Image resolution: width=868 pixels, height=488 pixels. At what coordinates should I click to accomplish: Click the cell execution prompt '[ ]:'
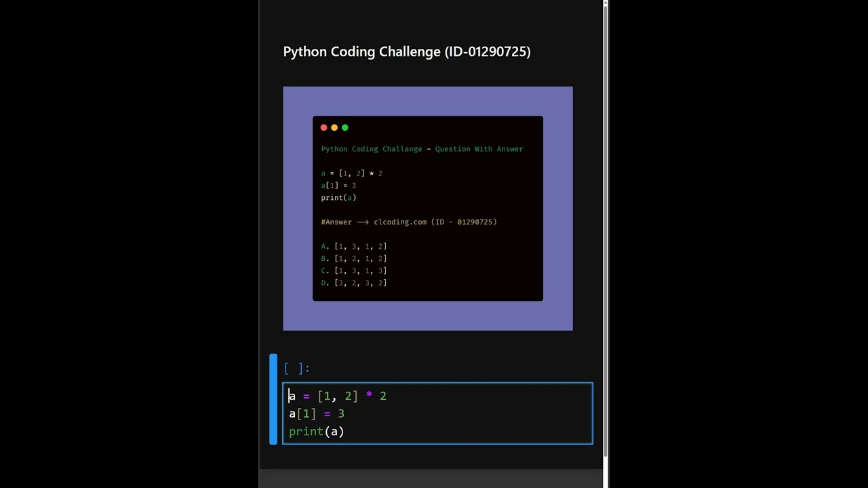coord(297,368)
